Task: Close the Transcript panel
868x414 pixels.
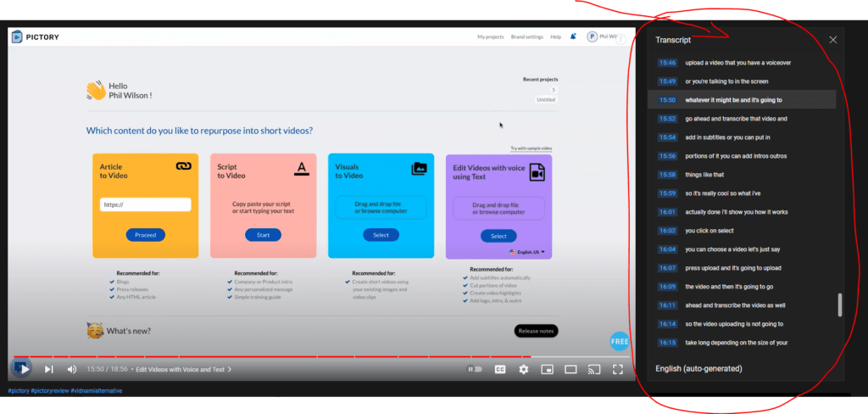Action: pos(832,40)
